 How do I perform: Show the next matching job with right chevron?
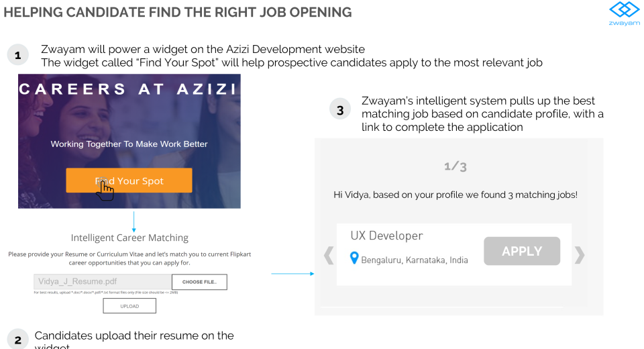[x=580, y=255]
